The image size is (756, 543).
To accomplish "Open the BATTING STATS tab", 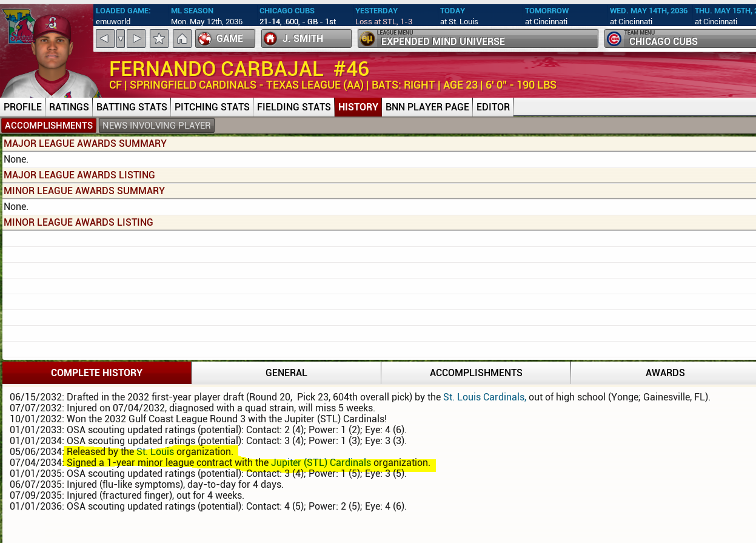I will click(x=132, y=107).
